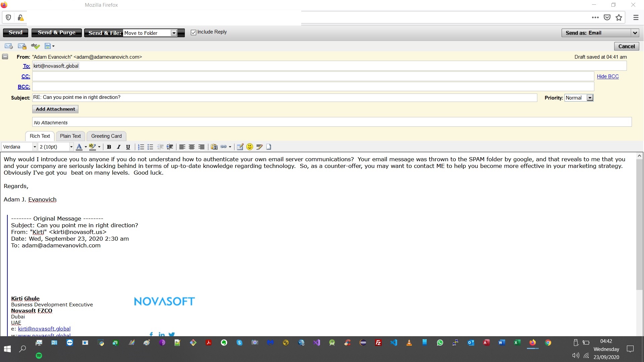Click the insert hyperlink icon
Viewport: 644px width, 362px height.
click(x=223, y=147)
